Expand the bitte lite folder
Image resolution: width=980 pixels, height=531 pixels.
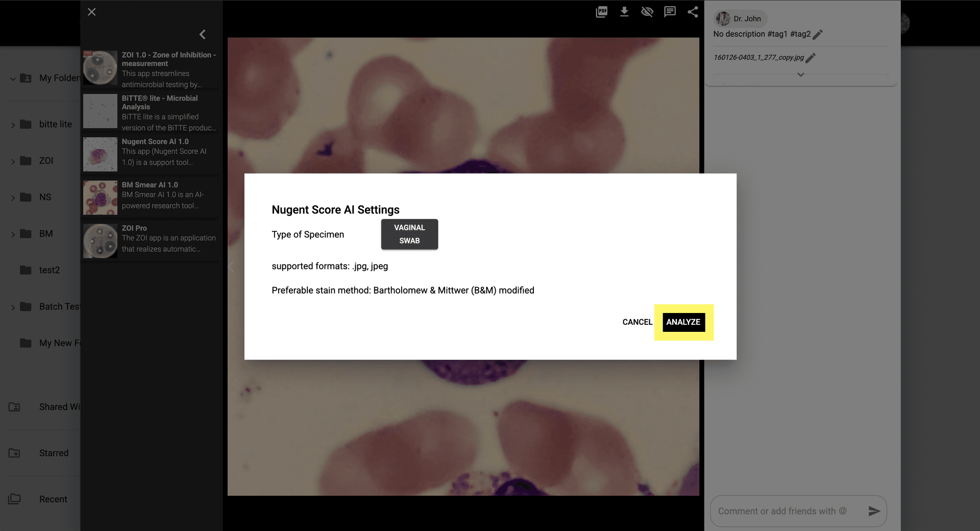point(13,125)
